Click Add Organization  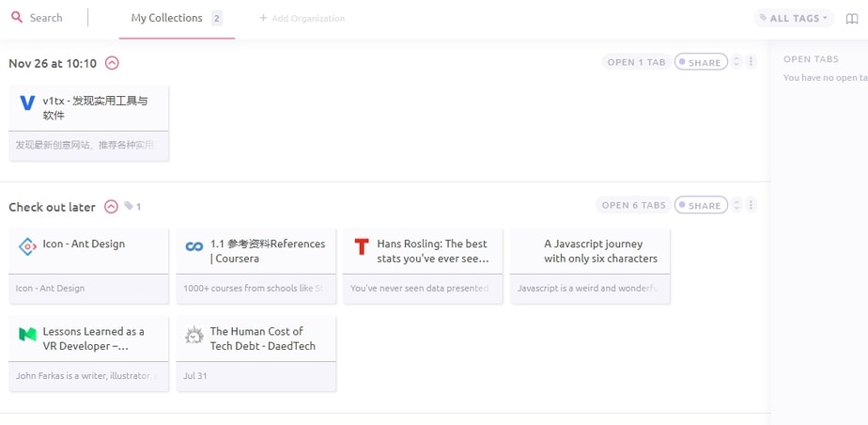[x=302, y=18]
